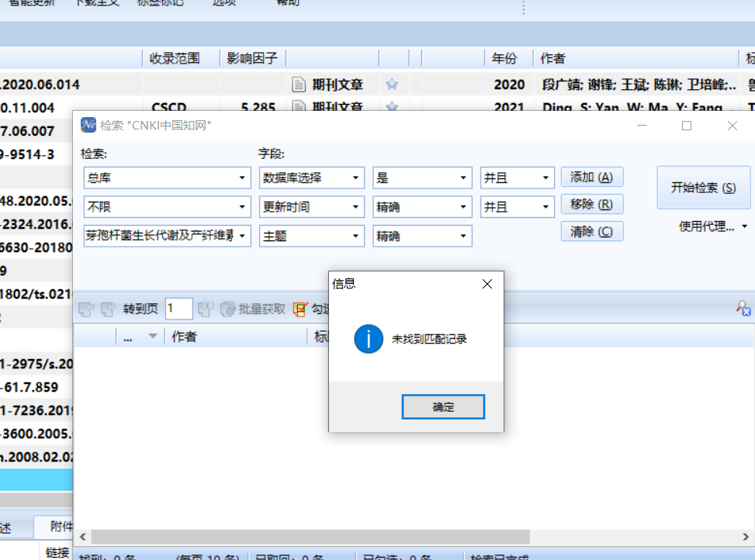Image resolution: width=755 pixels, height=560 pixels.
Task: Click the blue information icon in dialog
Action: 369,339
